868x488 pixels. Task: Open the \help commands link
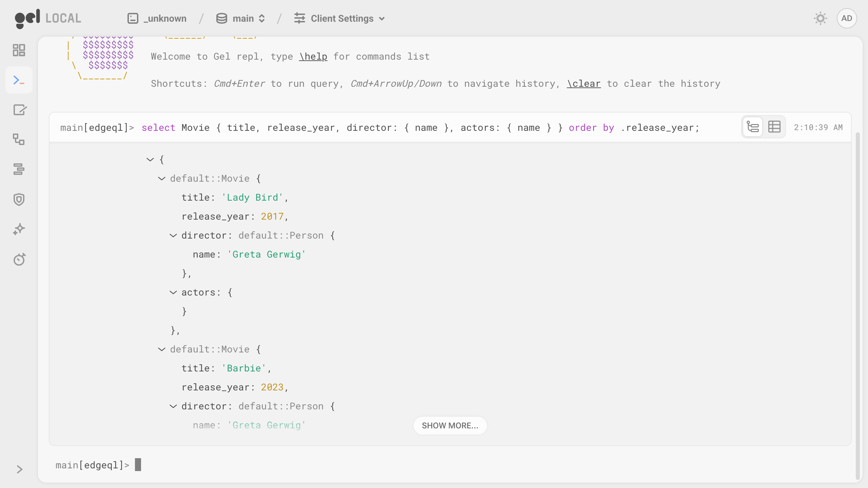pyautogui.click(x=313, y=56)
